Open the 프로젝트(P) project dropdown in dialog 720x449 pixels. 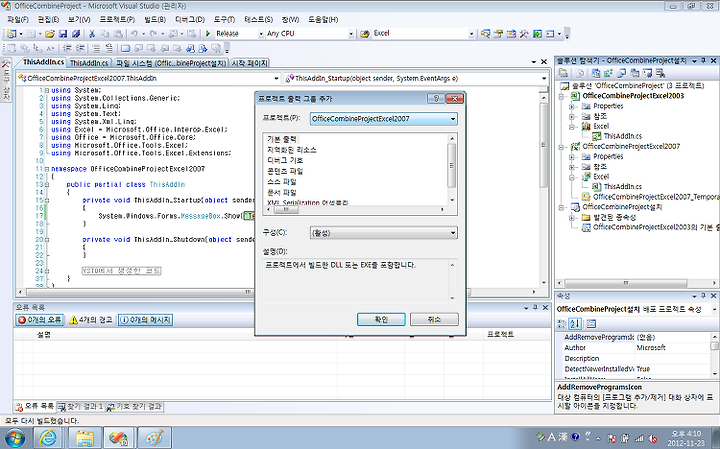click(453, 119)
